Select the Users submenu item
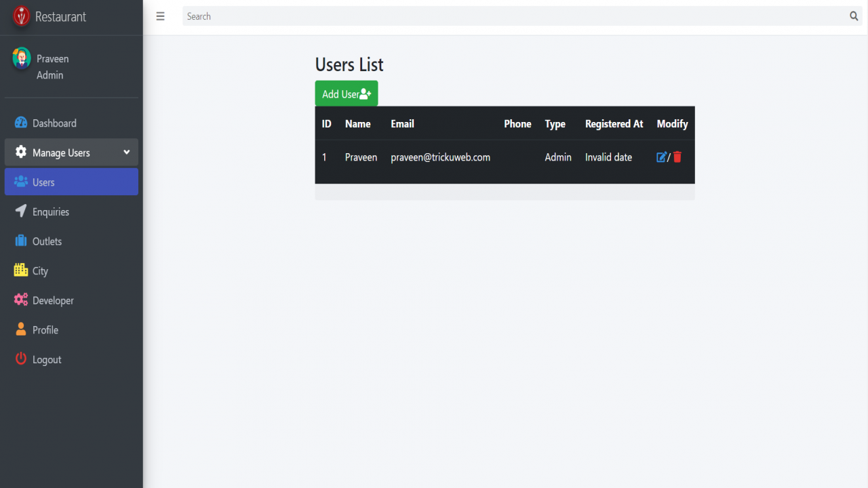This screenshot has width=868, height=488. click(71, 182)
